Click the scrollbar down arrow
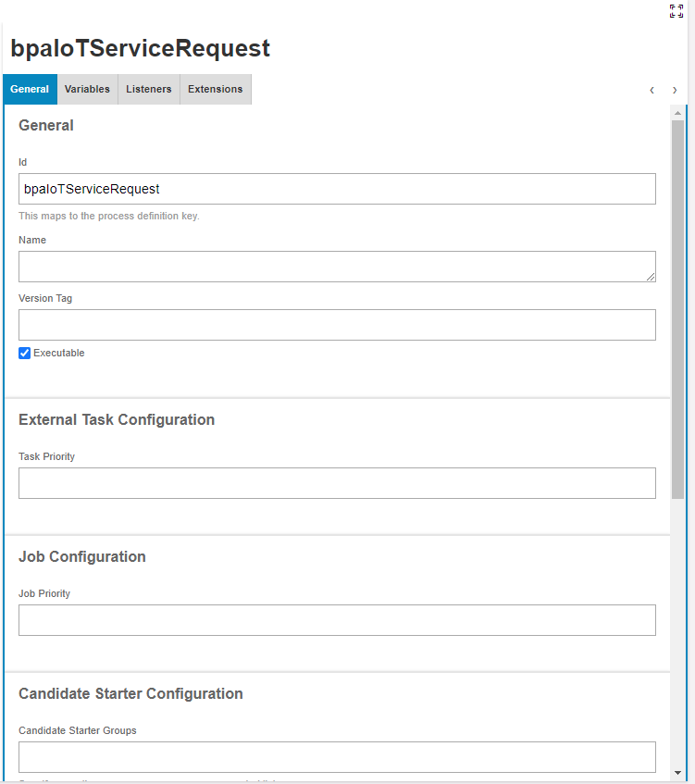The image size is (695, 784). (677, 772)
